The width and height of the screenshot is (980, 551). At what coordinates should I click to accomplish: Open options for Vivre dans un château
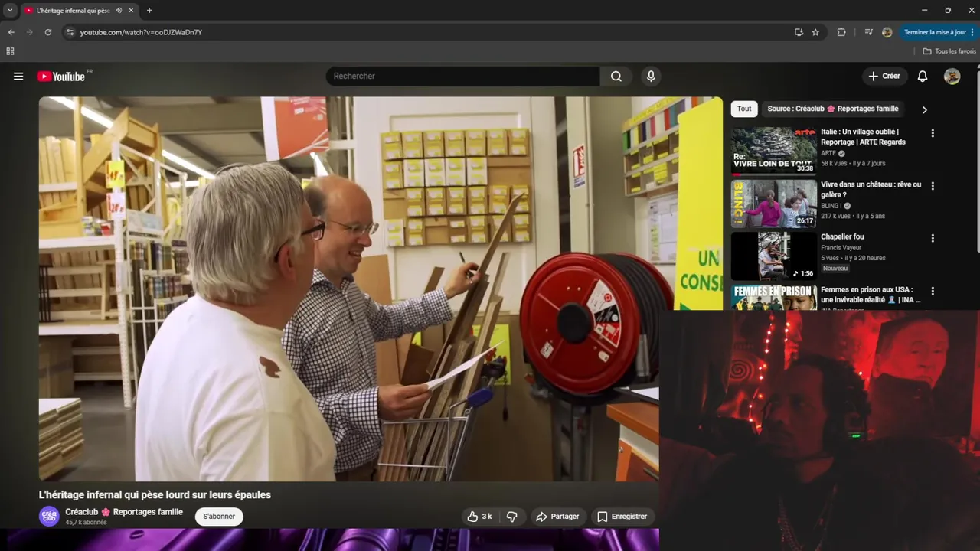click(x=933, y=186)
